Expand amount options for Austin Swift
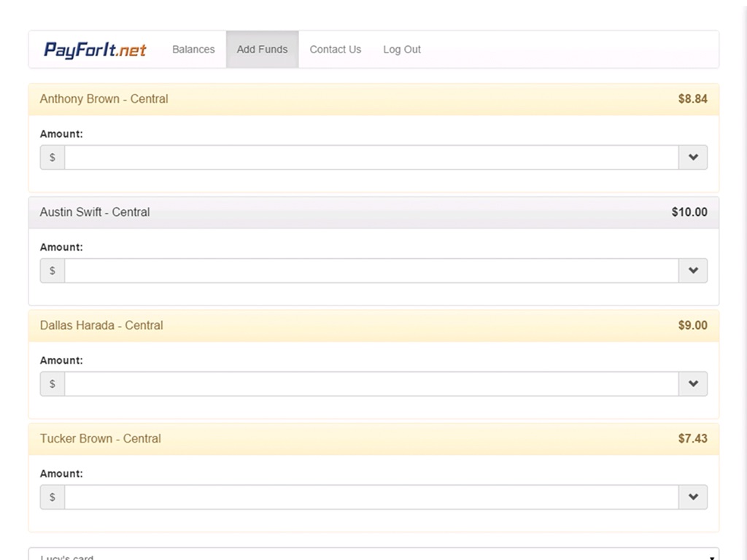The height and width of the screenshot is (560, 747). 693,271
